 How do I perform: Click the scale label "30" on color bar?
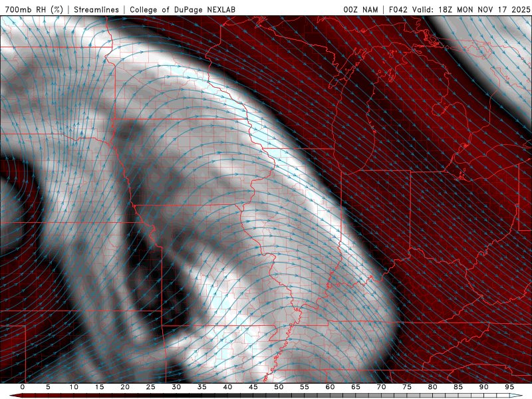pyautogui.click(x=176, y=387)
